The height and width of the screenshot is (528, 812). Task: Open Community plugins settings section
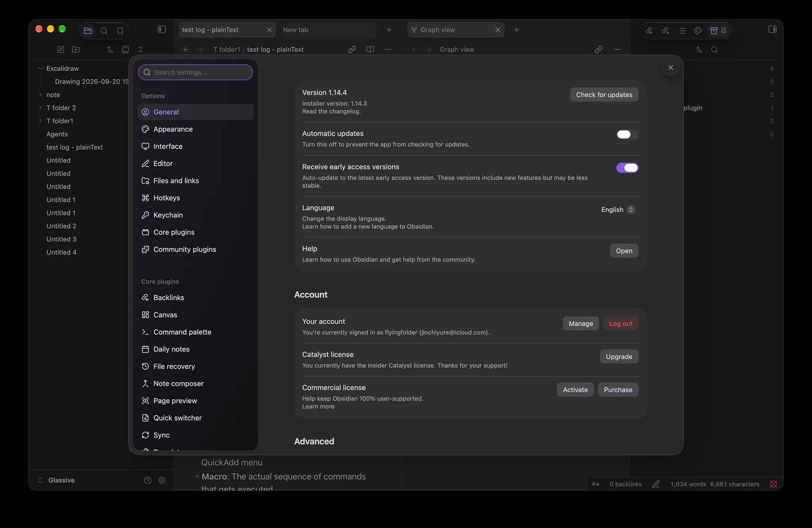(195, 250)
